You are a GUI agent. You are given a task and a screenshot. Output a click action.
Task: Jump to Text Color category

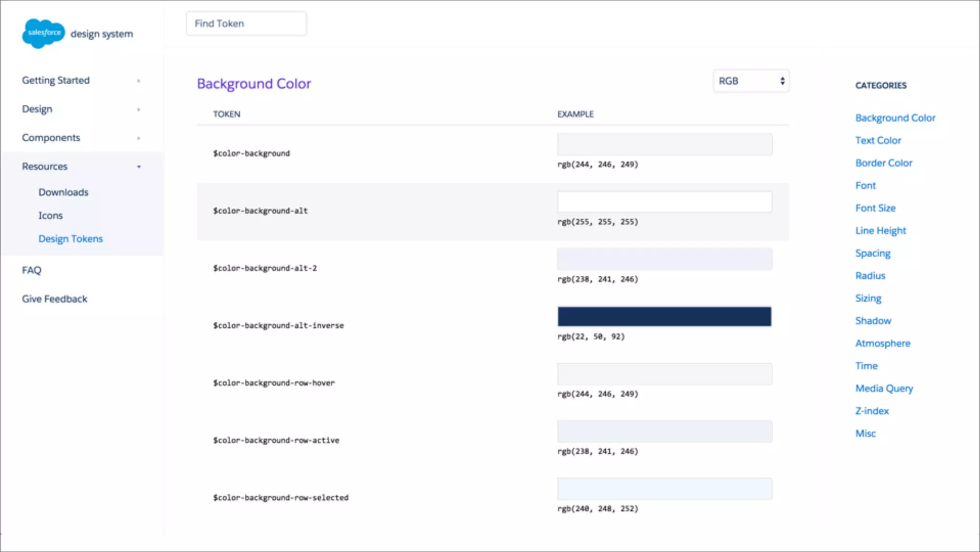878,140
